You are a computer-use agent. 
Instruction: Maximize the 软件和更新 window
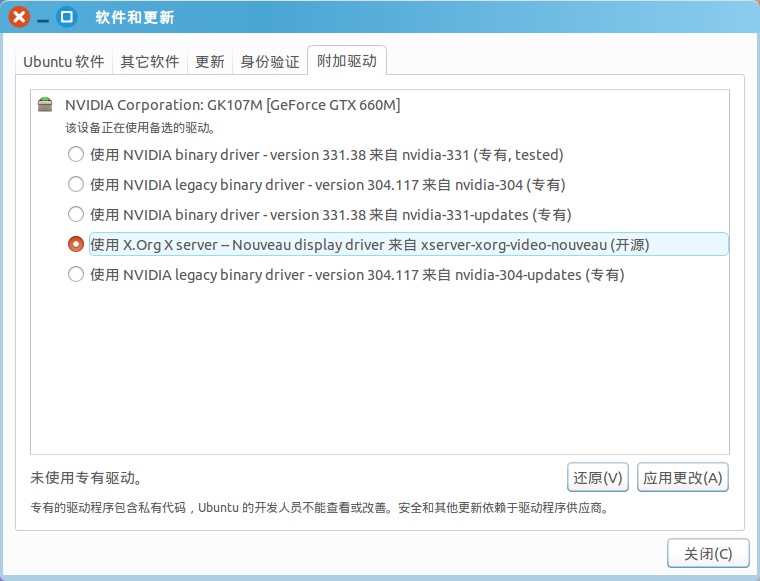click(x=66, y=17)
